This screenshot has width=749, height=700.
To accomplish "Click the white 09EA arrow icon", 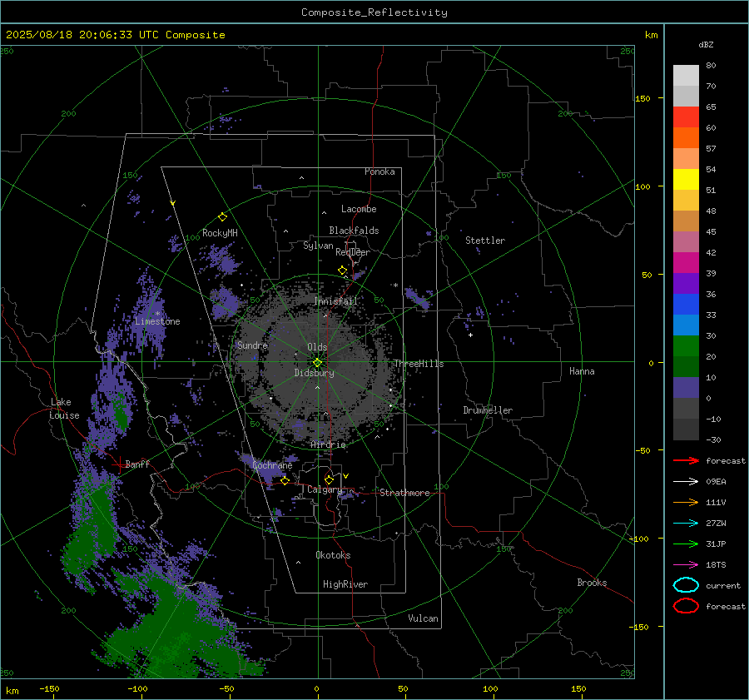I will pos(686,482).
